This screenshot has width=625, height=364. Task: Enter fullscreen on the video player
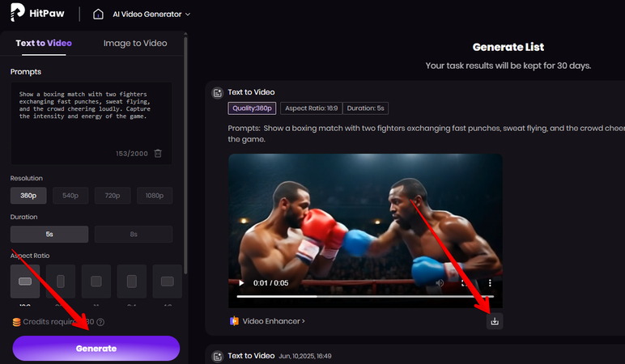click(x=465, y=283)
